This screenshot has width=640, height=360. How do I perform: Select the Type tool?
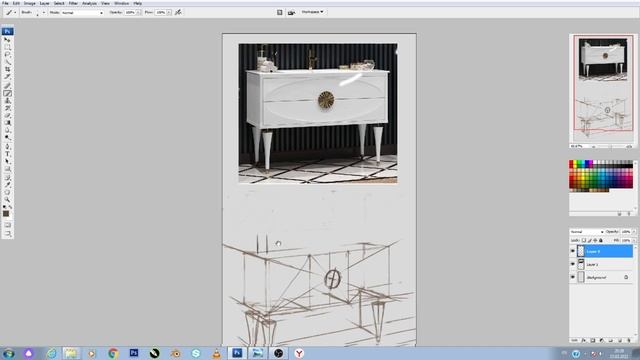7,154
